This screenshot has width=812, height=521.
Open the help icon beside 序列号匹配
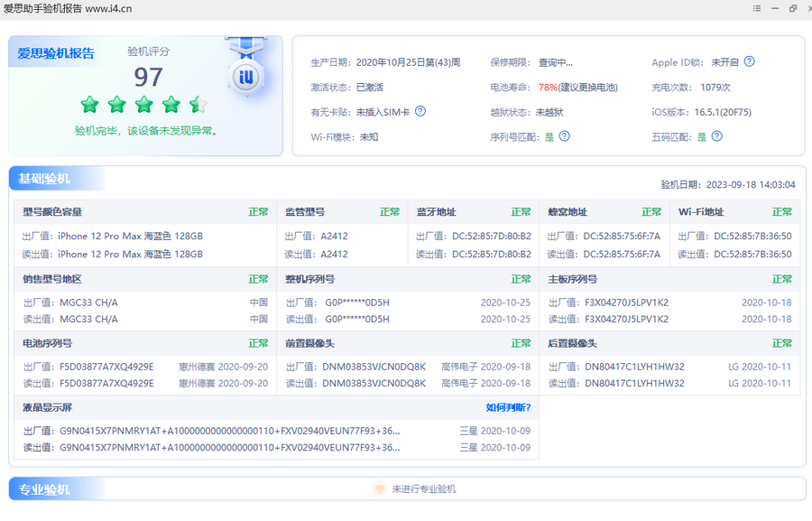pyautogui.click(x=565, y=136)
